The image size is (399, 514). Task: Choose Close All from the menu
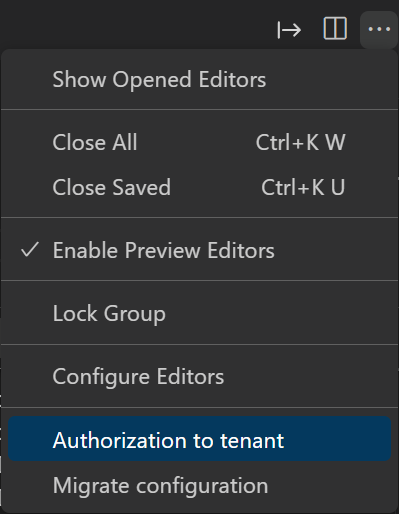click(x=200, y=142)
